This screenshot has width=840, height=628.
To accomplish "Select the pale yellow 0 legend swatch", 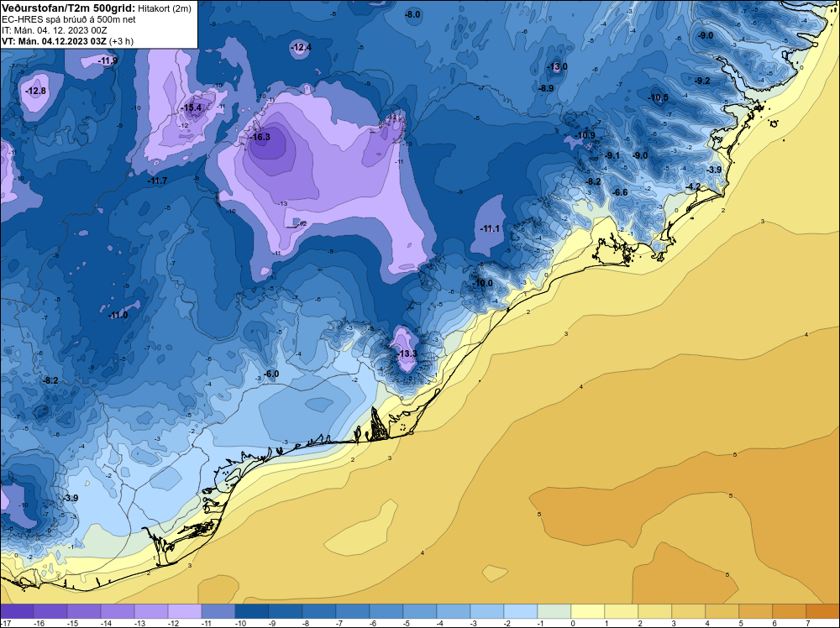I will click(588, 611).
